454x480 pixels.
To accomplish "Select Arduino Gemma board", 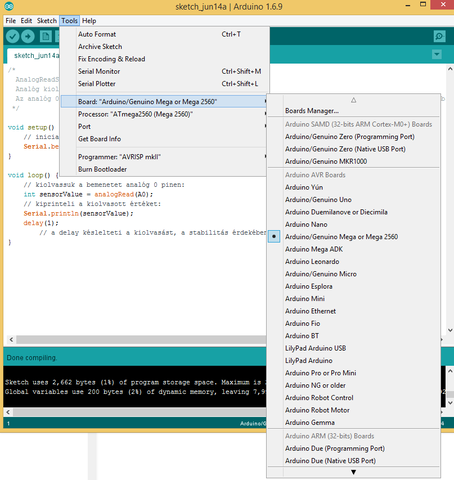I will pos(354,422).
